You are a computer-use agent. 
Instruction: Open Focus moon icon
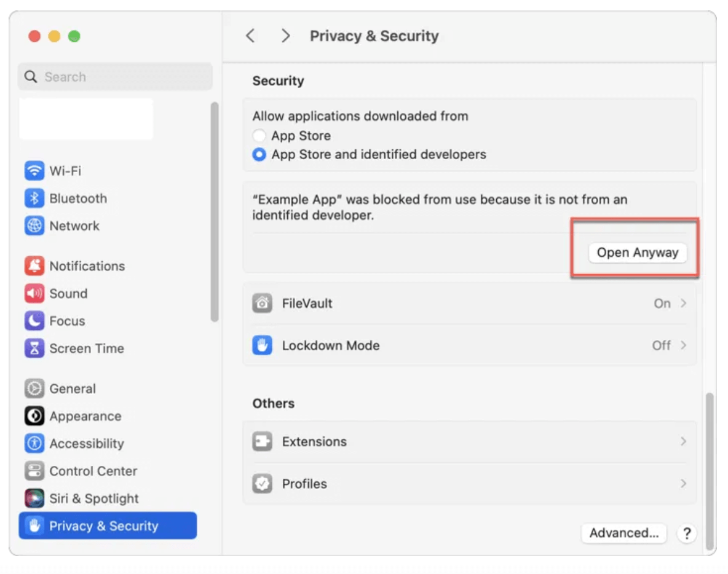tap(34, 321)
